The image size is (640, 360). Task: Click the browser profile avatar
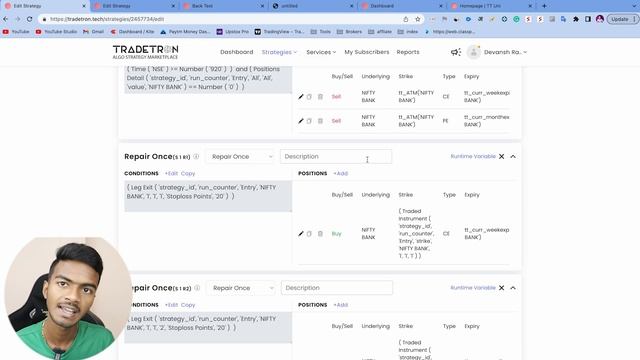[600, 19]
